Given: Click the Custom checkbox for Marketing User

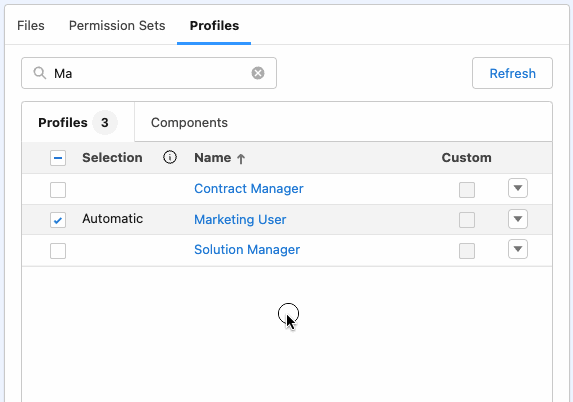Looking at the screenshot, I should click(467, 220).
